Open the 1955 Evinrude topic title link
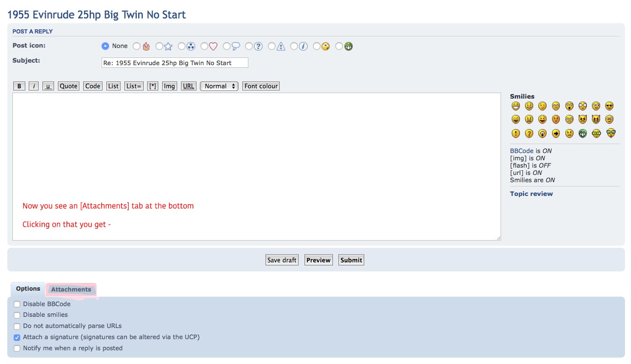Screen dimensions: 631x364 [97, 15]
